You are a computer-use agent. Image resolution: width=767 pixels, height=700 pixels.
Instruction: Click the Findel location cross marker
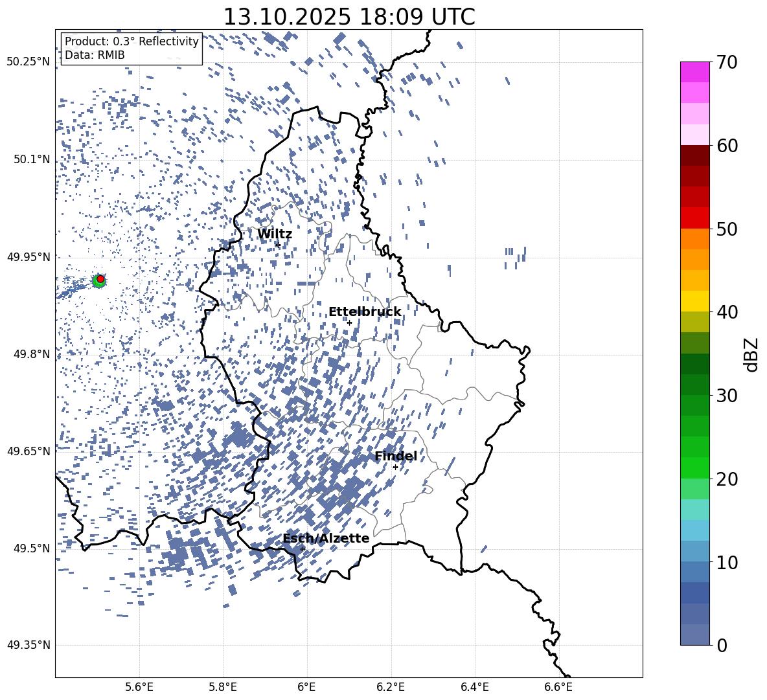tap(395, 468)
